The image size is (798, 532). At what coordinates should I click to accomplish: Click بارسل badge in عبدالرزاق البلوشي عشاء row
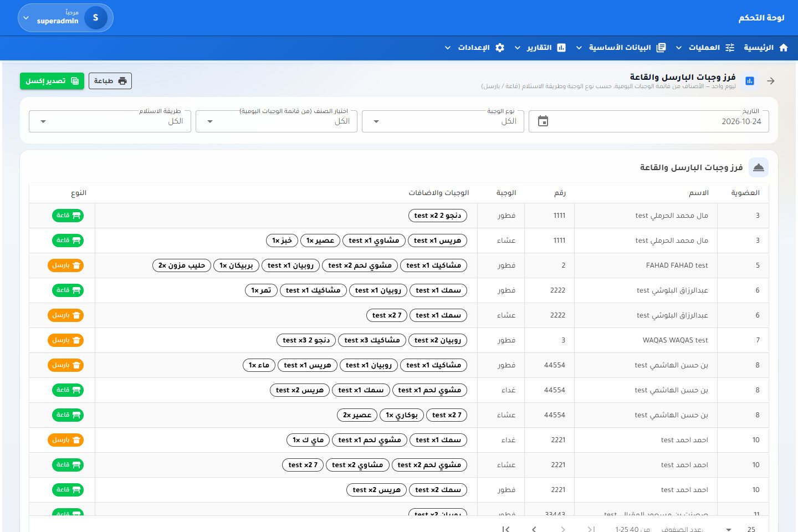pyautogui.click(x=65, y=315)
